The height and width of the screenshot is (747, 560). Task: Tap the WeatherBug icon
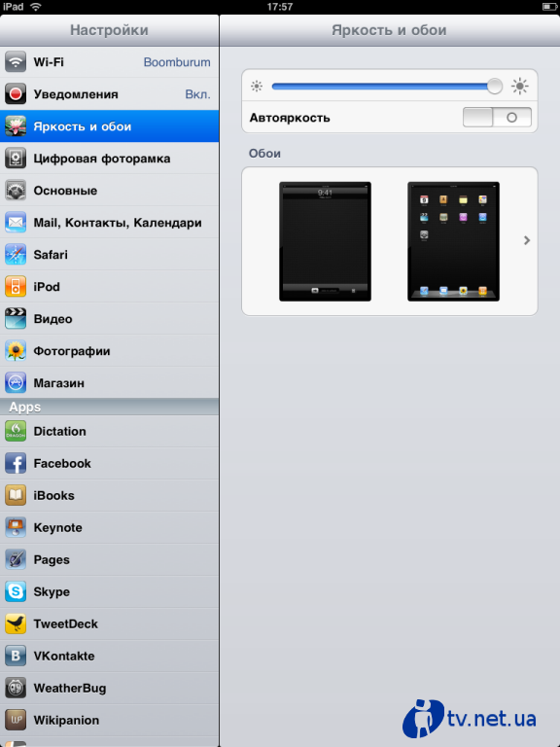(x=16, y=688)
